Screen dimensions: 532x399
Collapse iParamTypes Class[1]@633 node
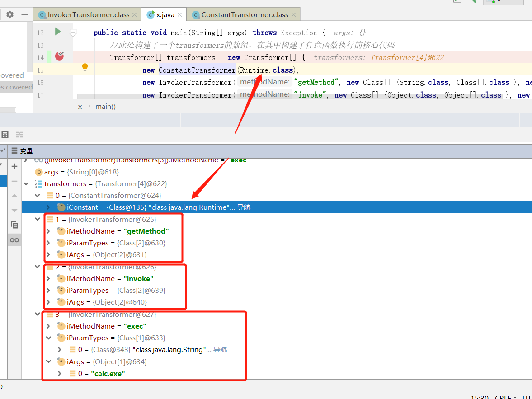coord(49,338)
